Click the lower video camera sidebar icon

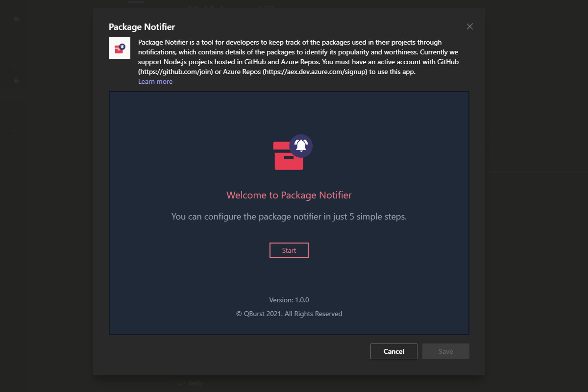click(x=16, y=81)
